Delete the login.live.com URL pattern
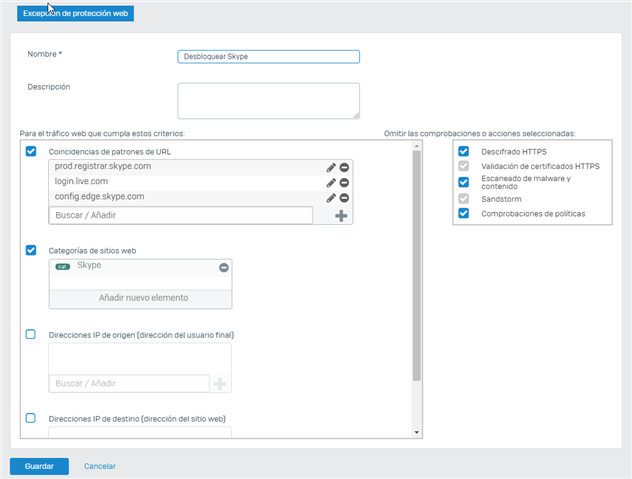The width and height of the screenshot is (632, 479). pos(344,183)
